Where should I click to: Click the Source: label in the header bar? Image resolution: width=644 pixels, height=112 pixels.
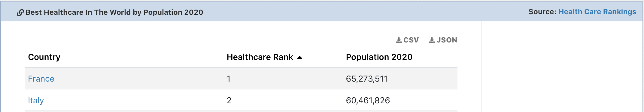(x=542, y=12)
